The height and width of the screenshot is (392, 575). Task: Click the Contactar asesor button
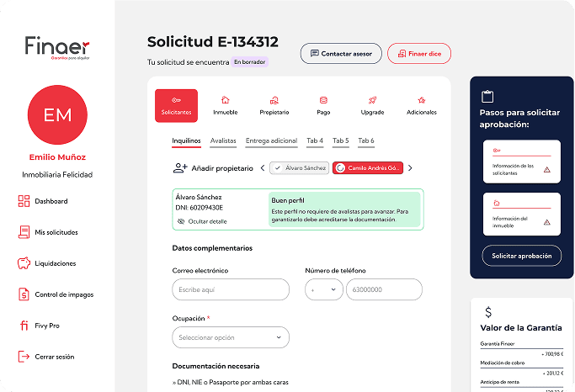341,54
